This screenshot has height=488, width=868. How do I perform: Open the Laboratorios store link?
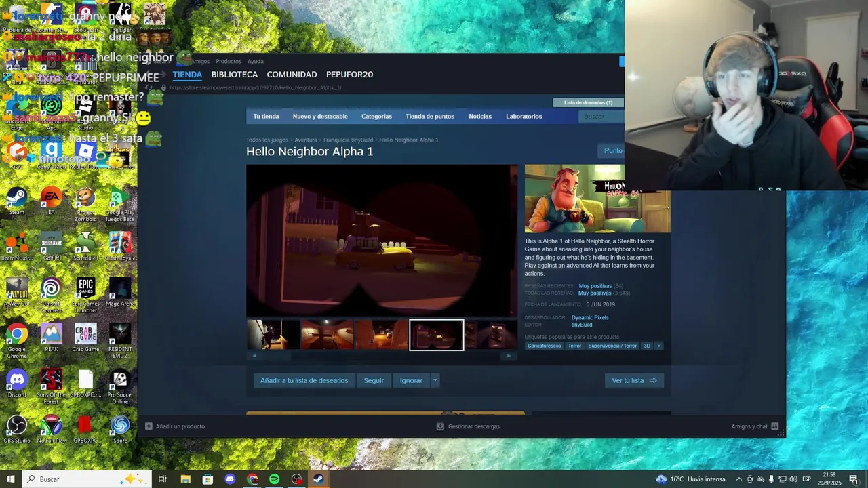[x=524, y=116]
